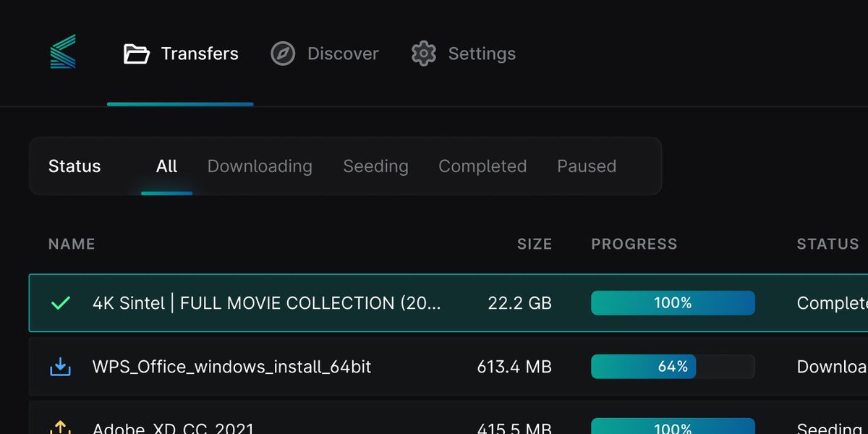
Task: Switch to the Discover tab
Action: click(325, 54)
